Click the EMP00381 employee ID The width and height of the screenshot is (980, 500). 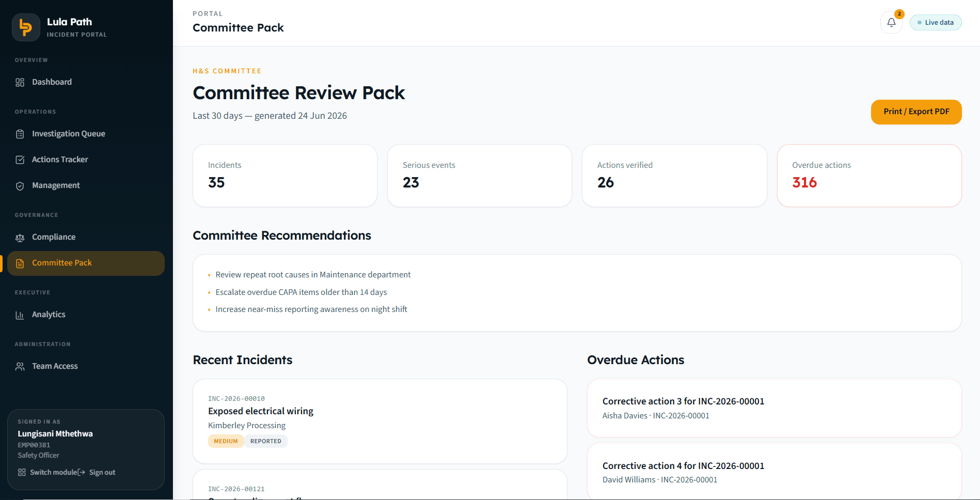click(34, 445)
